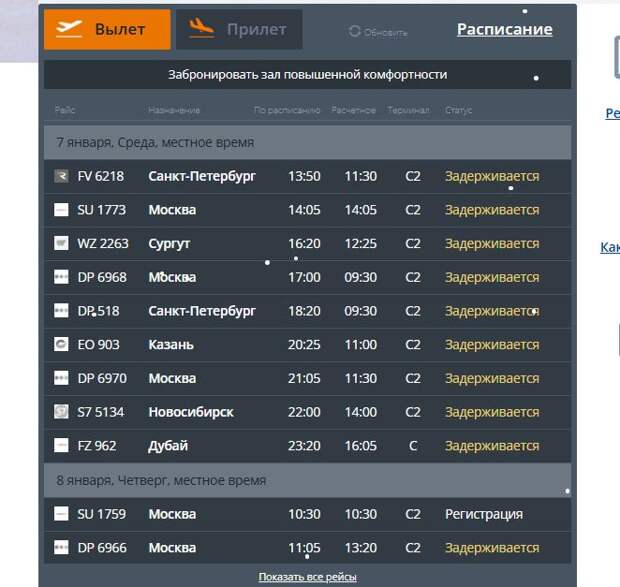The image size is (620, 587).
Task: Switch to the Прилет arrivals tab
Action: [239, 30]
